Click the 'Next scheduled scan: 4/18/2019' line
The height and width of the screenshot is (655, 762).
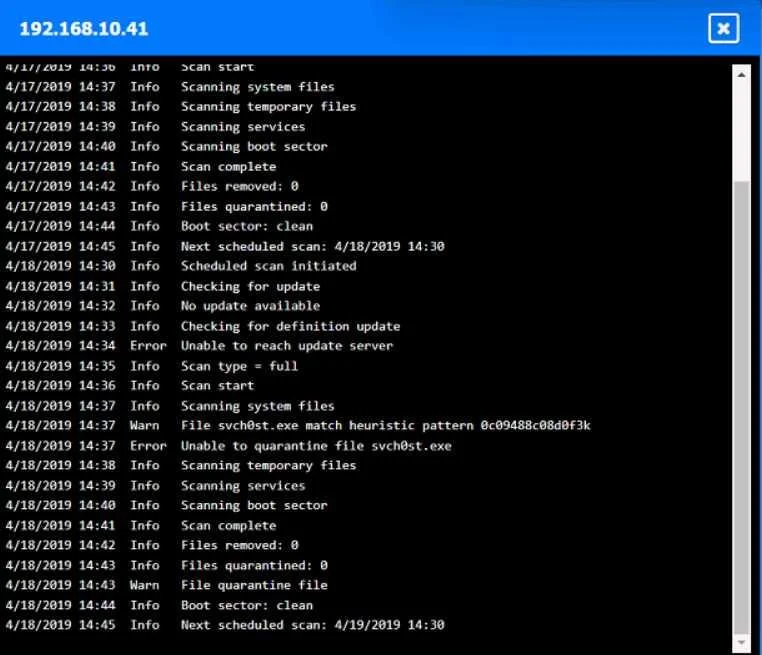click(225, 246)
